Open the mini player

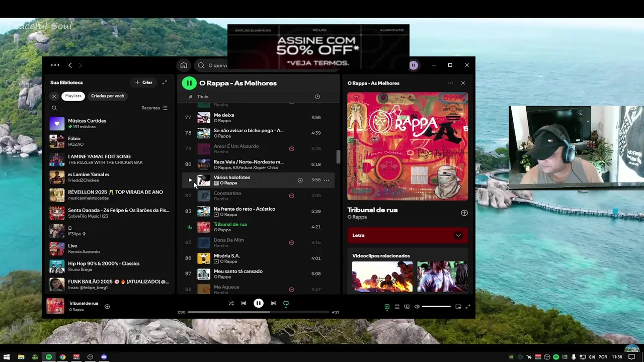(x=458, y=307)
